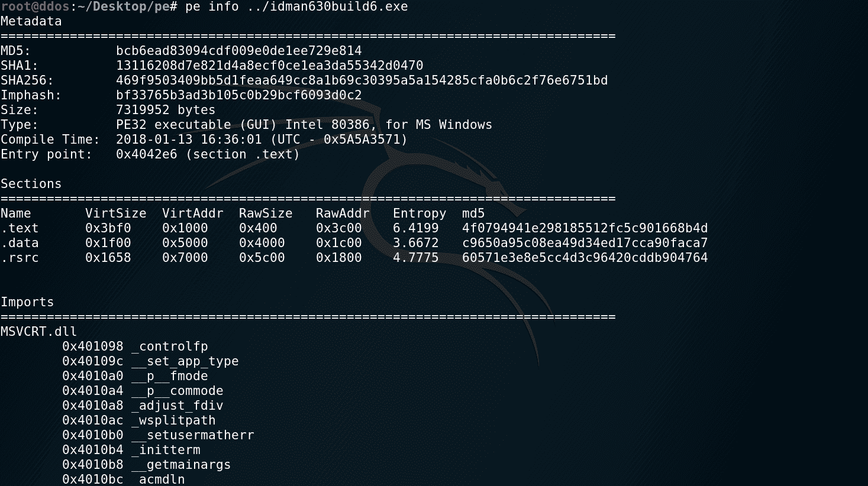868x486 pixels.
Task: Click the import address 0x401098
Action: click(x=93, y=346)
